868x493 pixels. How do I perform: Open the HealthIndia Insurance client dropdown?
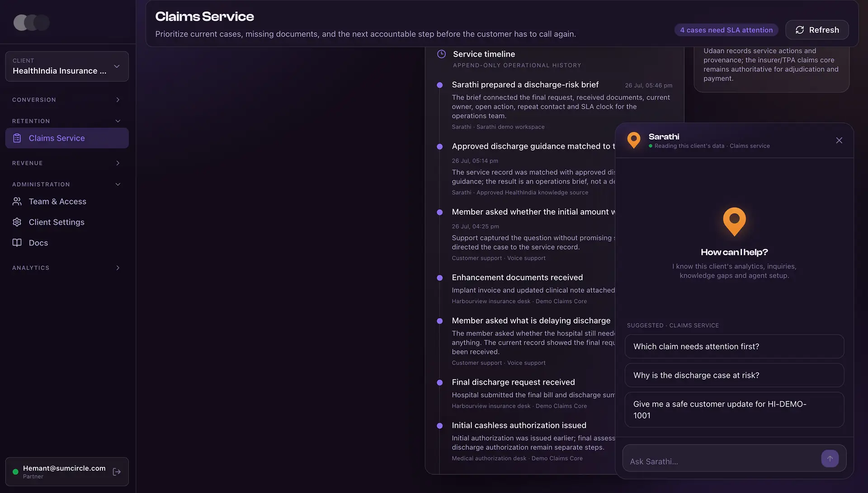(x=67, y=66)
